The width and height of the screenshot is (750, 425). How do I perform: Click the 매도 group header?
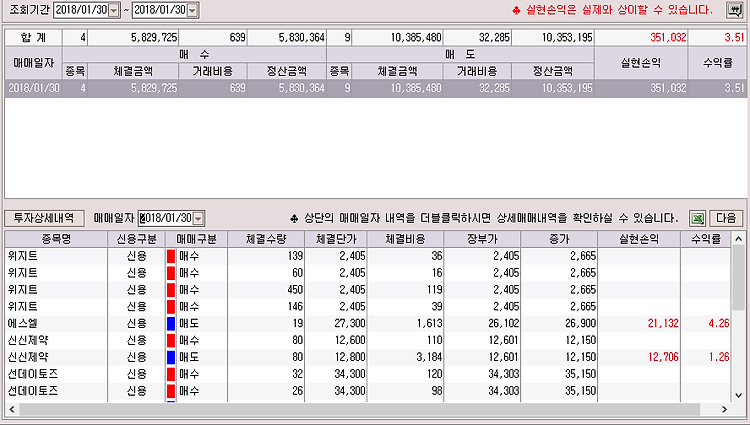click(460, 54)
